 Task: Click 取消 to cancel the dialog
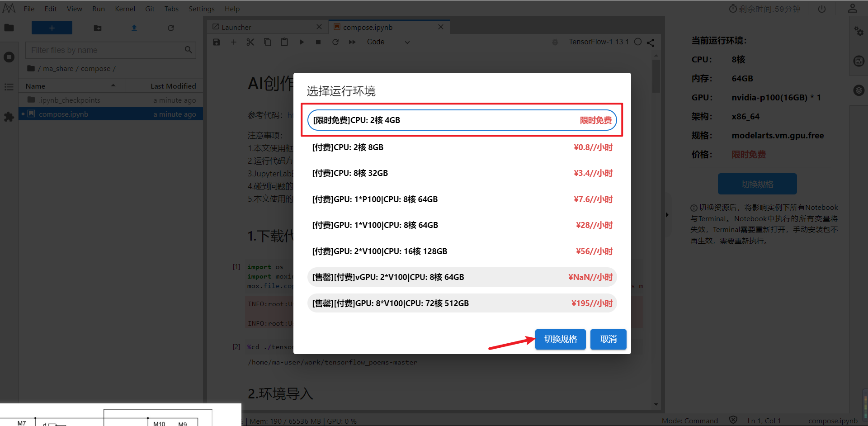click(x=609, y=339)
